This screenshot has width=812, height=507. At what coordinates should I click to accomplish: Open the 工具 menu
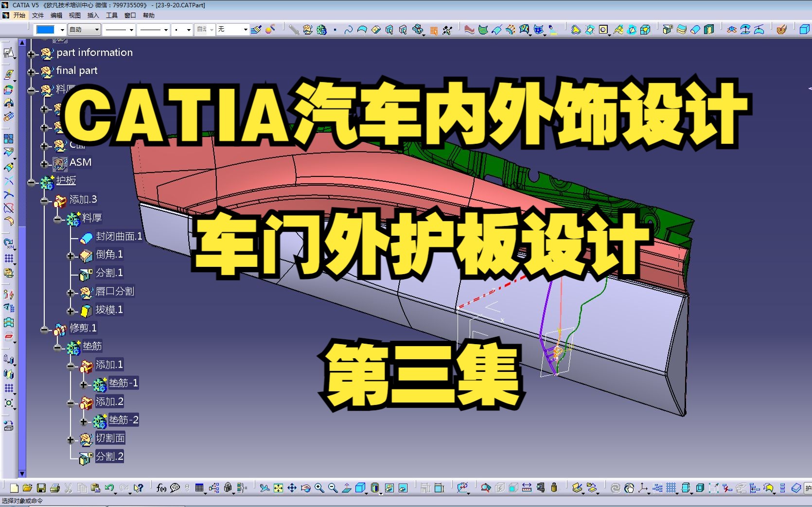coord(112,15)
